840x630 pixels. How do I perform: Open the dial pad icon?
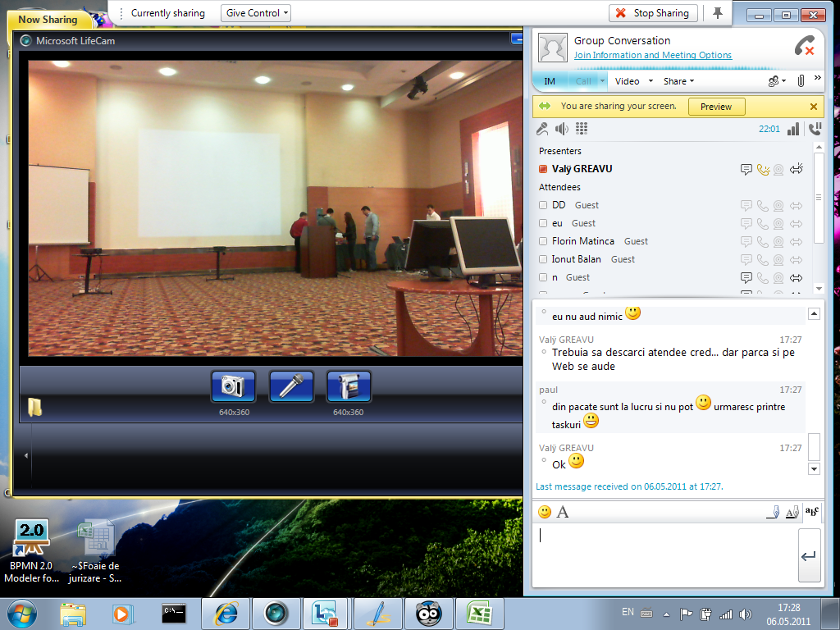coord(582,129)
